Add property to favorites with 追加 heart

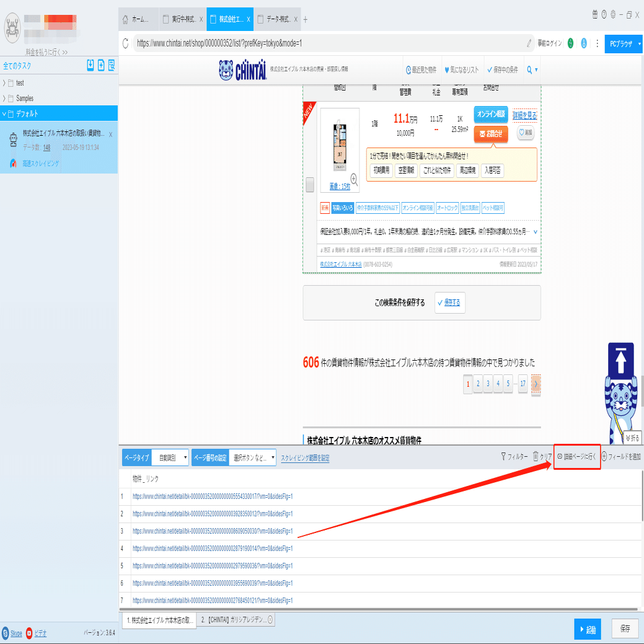(x=526, y=132)
